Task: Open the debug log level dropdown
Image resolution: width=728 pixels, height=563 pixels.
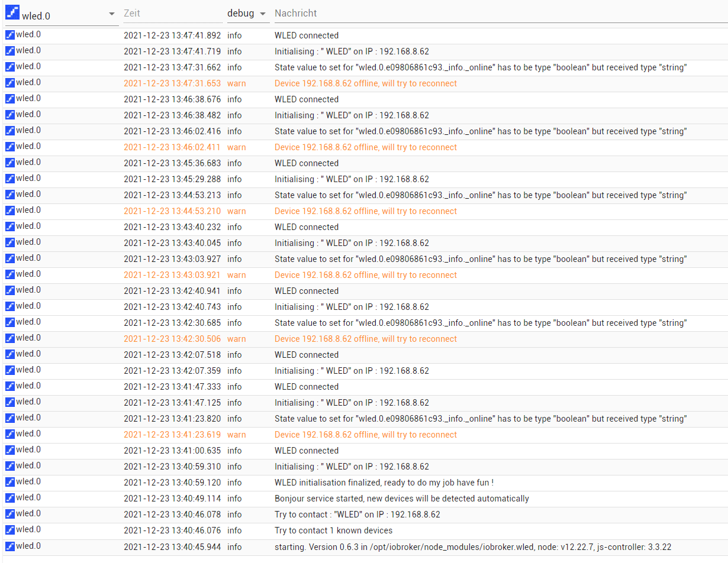Action: (x=247, y=13)
